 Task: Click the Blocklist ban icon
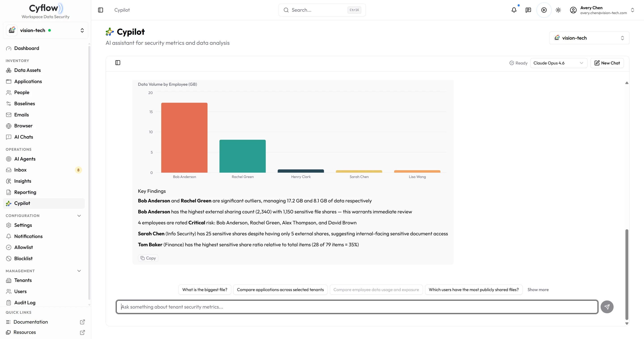[9, 258]
